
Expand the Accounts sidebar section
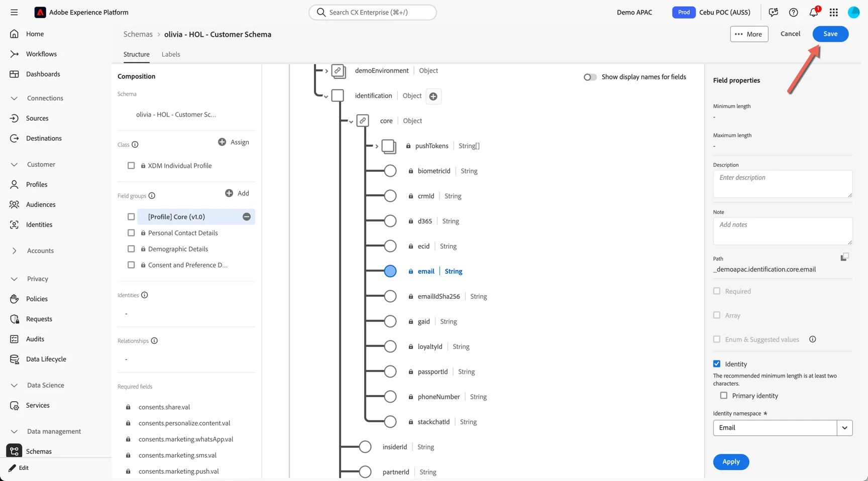[x=14, y=251]
